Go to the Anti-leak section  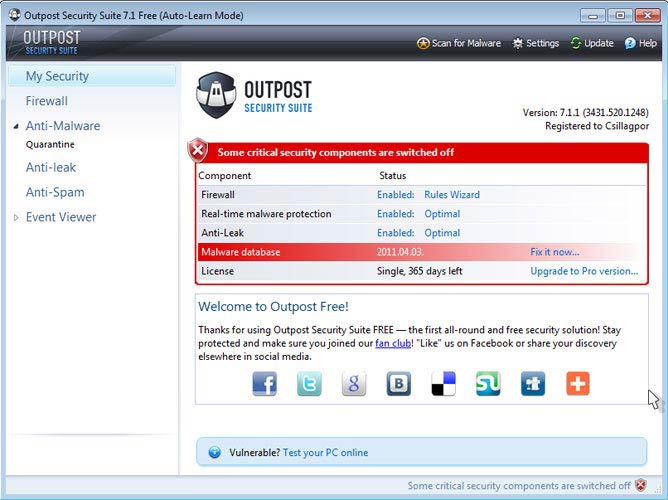click(51, 167)
